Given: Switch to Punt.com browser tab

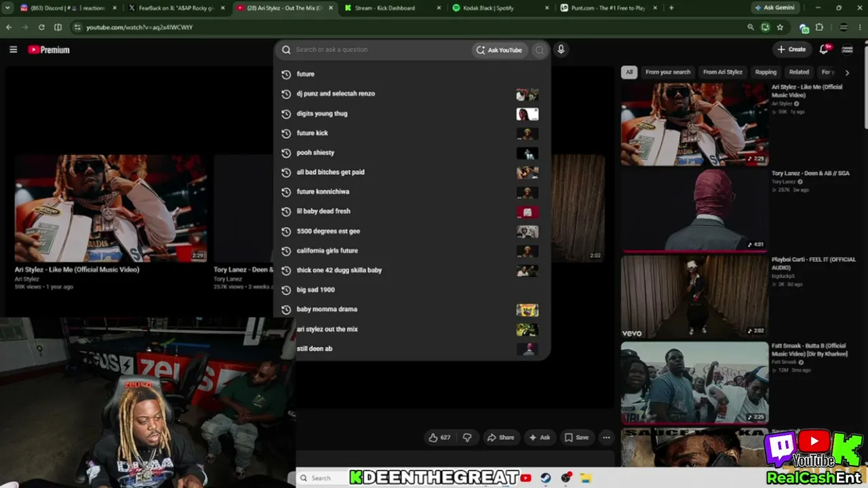Looking at the screenshot, I should (x=609, y=8).
